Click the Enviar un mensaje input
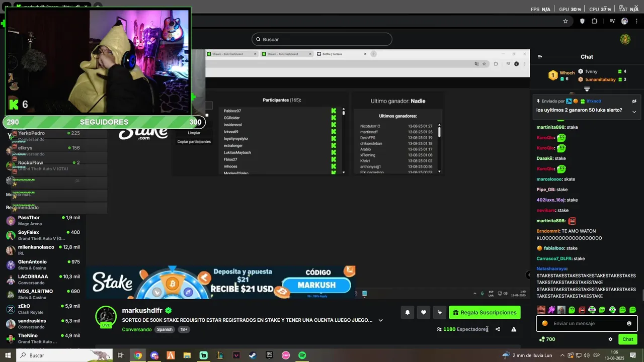 tap(587, 323)
